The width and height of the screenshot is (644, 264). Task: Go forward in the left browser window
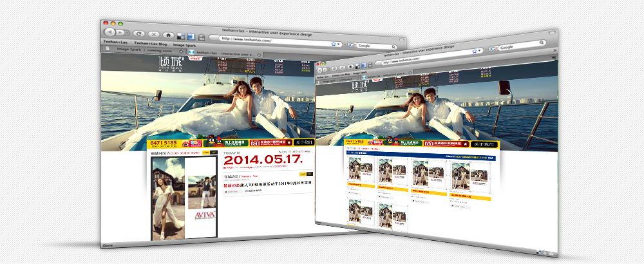(x=120, y=32)
